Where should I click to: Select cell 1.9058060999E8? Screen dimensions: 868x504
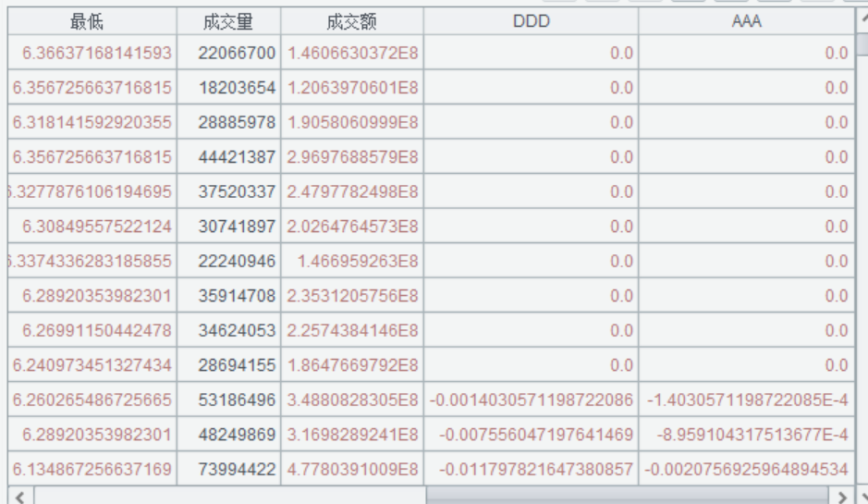click(352, 122)
